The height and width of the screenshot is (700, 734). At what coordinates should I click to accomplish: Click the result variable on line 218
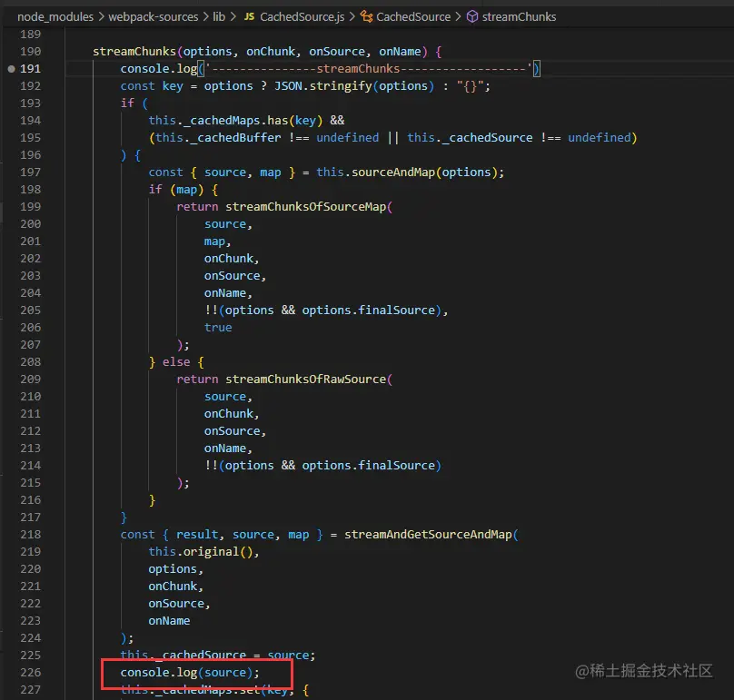click(196, 535)
